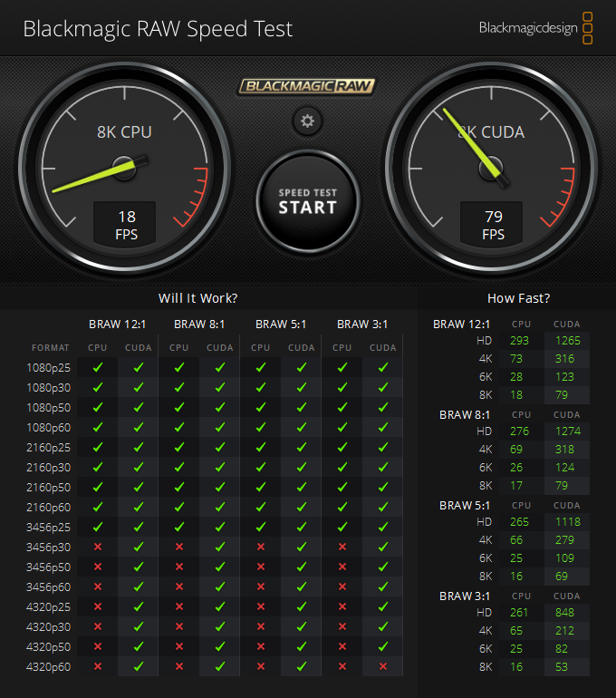Click the 8K CPU gauge needle hub
This screenshot has width=616, height=698.
[124, 167]
